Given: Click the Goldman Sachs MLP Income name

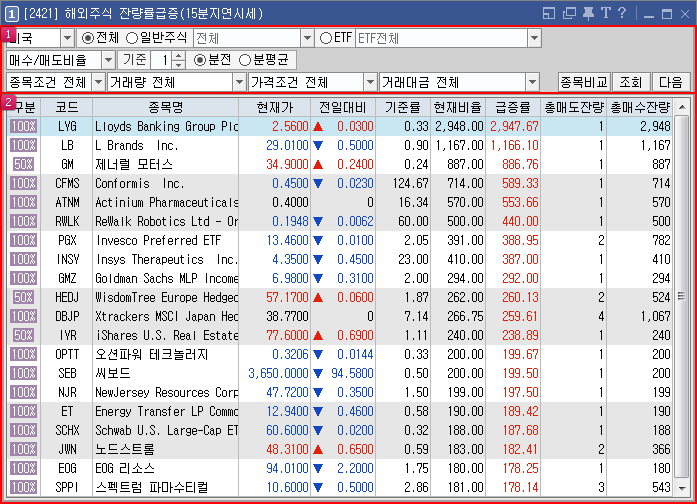Looking at the screenshot, I should click(166, 279).
